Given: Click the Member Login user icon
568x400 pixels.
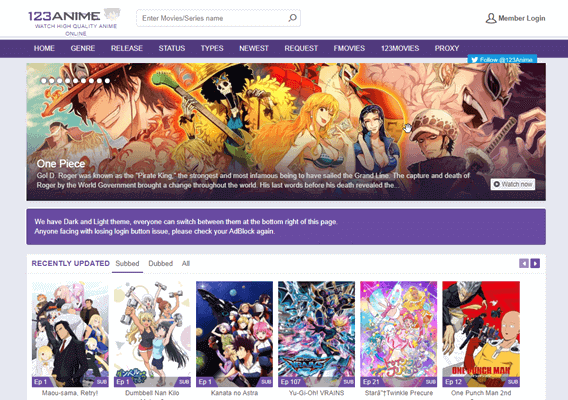Looking at the screenshot, I should (x=491, y=18).
